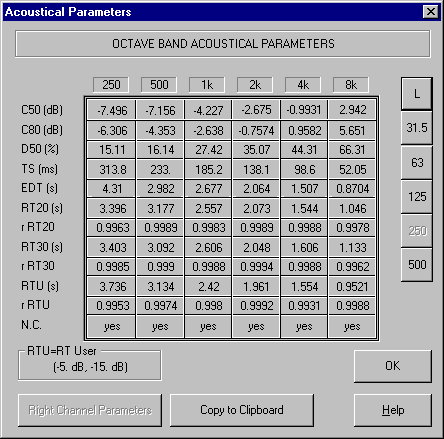
Task: Click Right Channel Parameters button
Action: pos(90,410)
